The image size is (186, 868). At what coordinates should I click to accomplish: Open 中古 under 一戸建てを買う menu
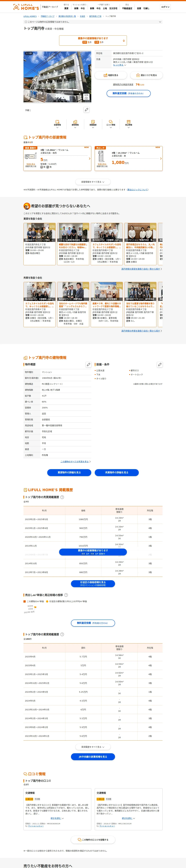98,8
